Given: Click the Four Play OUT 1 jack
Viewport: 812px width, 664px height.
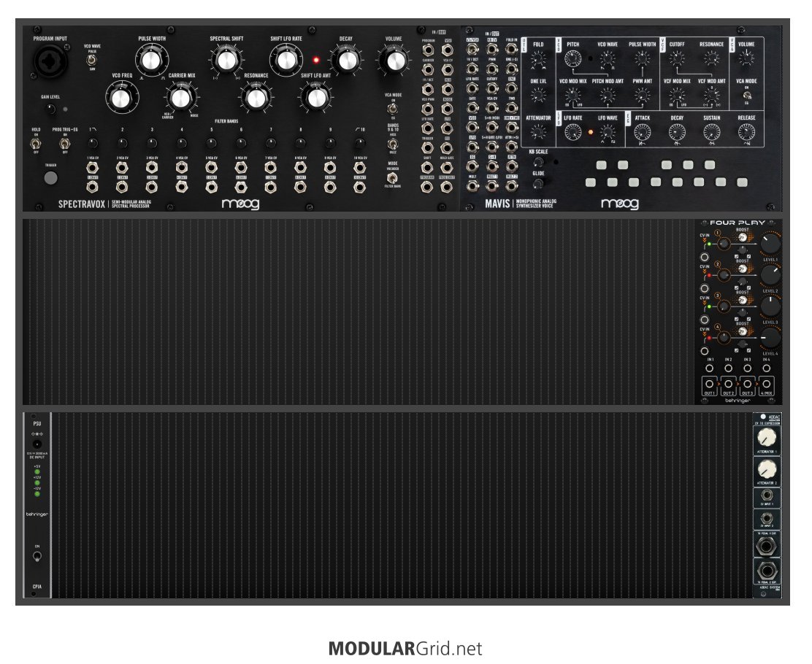Looking at the screenshot, I should (710, 384).
